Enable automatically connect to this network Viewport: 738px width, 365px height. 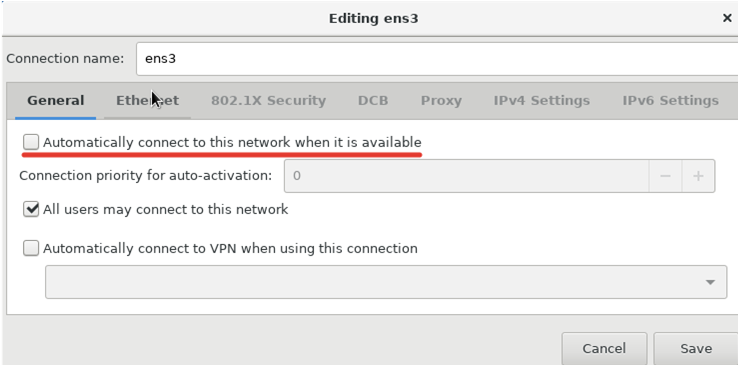point(31,142)
